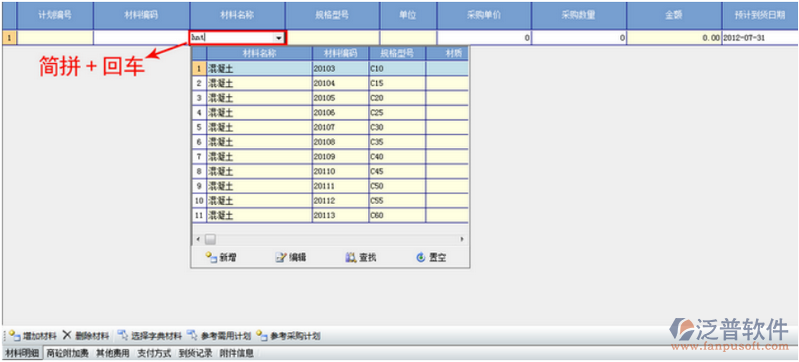Click the 采购数量 input cell

point(579,38)
